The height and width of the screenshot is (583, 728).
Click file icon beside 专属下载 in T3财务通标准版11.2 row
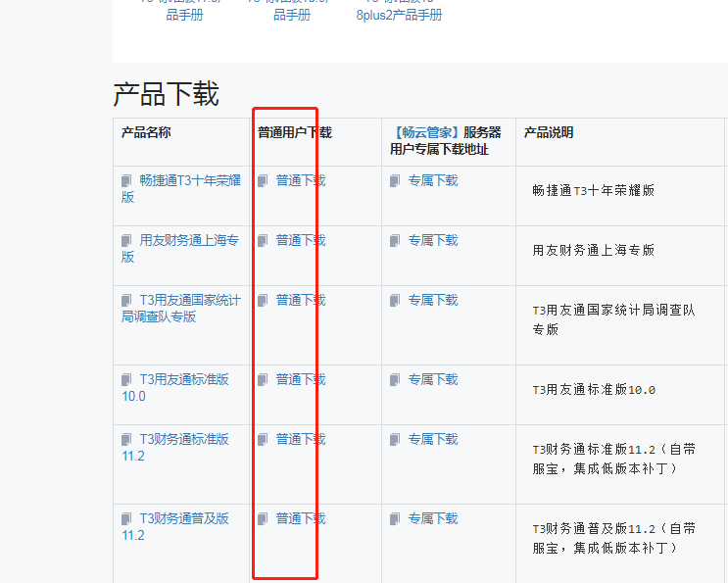pos(395,439)
